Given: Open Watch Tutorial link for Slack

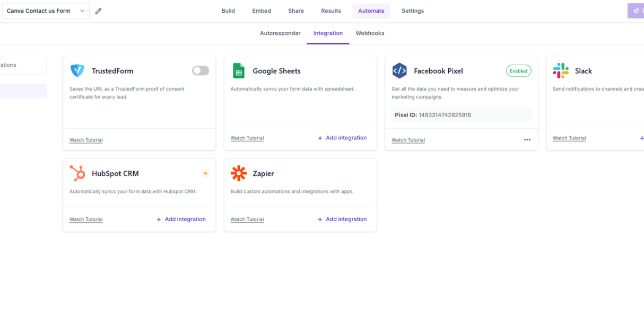Looking at the screenshot, I should (569, 138).
